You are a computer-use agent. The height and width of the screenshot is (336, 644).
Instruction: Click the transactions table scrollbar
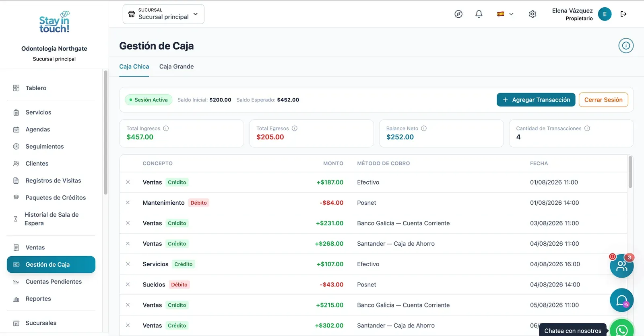pos(630,172)
